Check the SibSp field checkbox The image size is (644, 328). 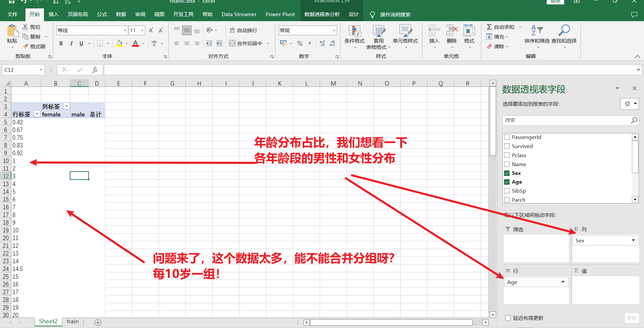tap(507, 191)
